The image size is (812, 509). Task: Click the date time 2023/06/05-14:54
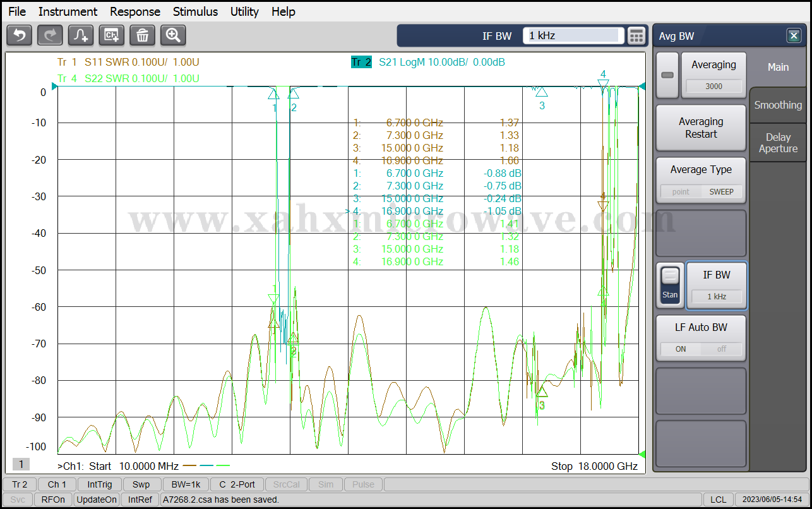(772, 500)
